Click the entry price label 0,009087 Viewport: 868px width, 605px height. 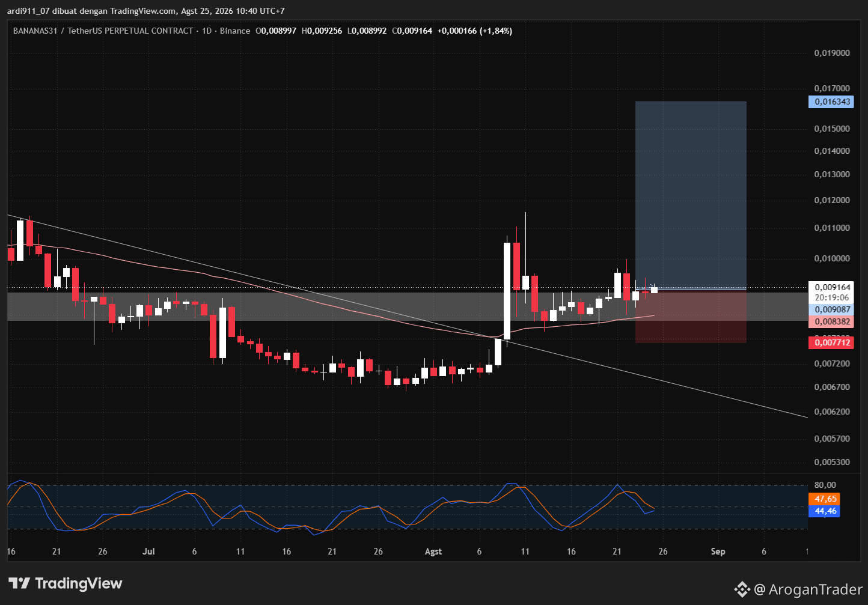click(x=831, y=309)
